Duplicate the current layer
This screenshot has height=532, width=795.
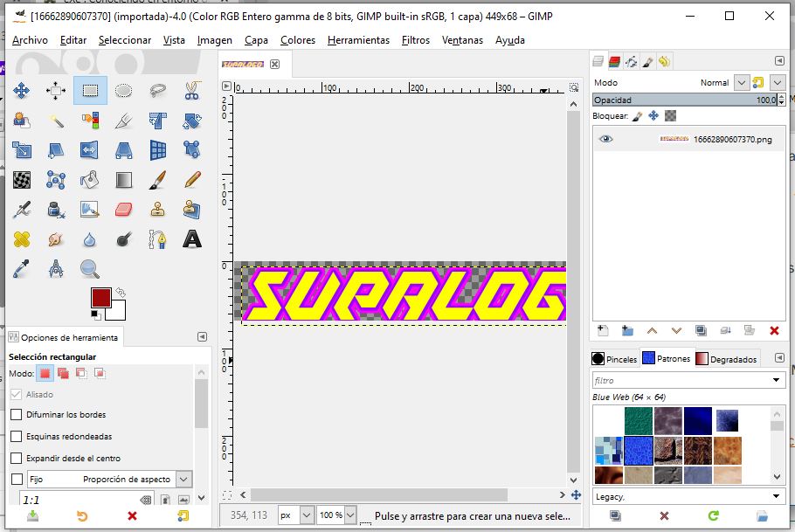[x=701, y=331]
